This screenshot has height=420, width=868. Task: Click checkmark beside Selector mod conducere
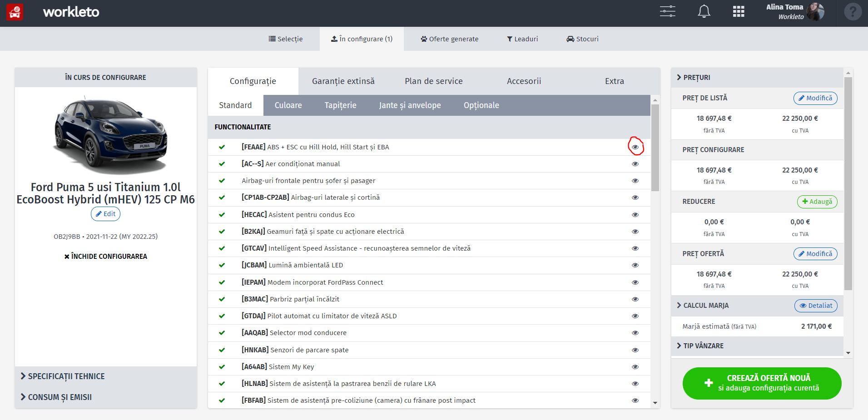pos(222,333)
